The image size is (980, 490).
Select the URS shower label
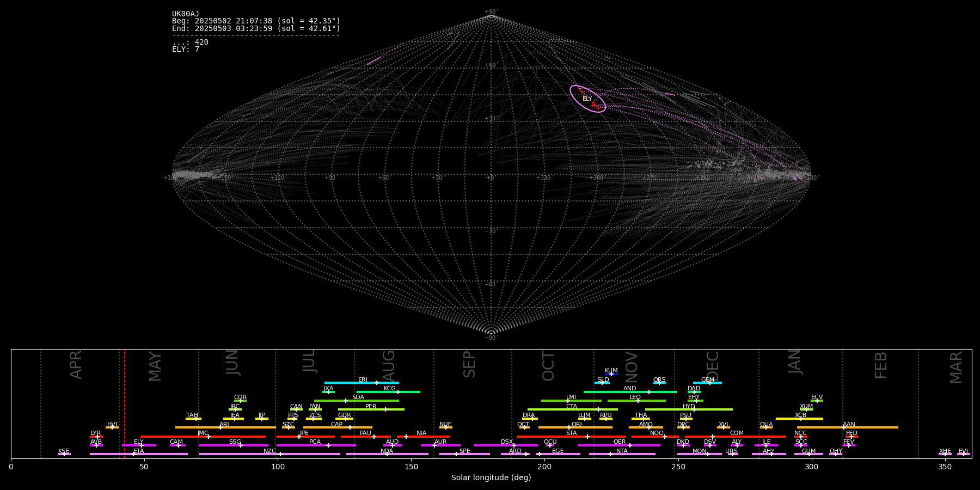click(732, 451)
